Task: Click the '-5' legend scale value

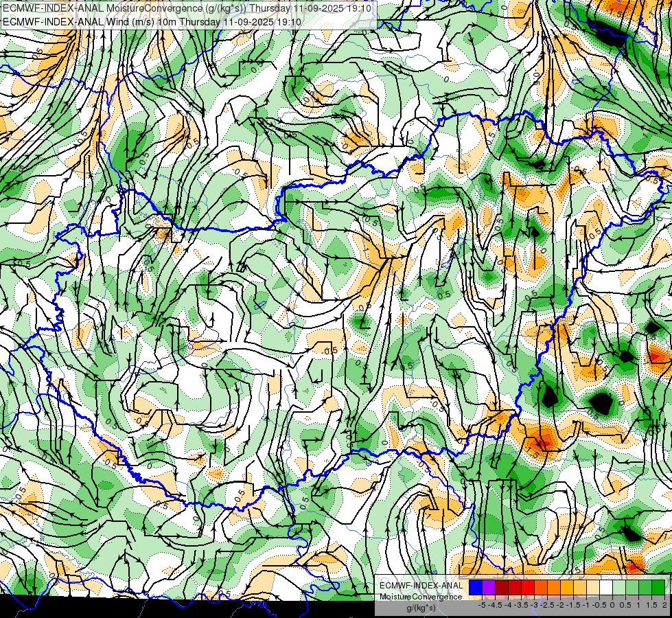Action: 482,605
